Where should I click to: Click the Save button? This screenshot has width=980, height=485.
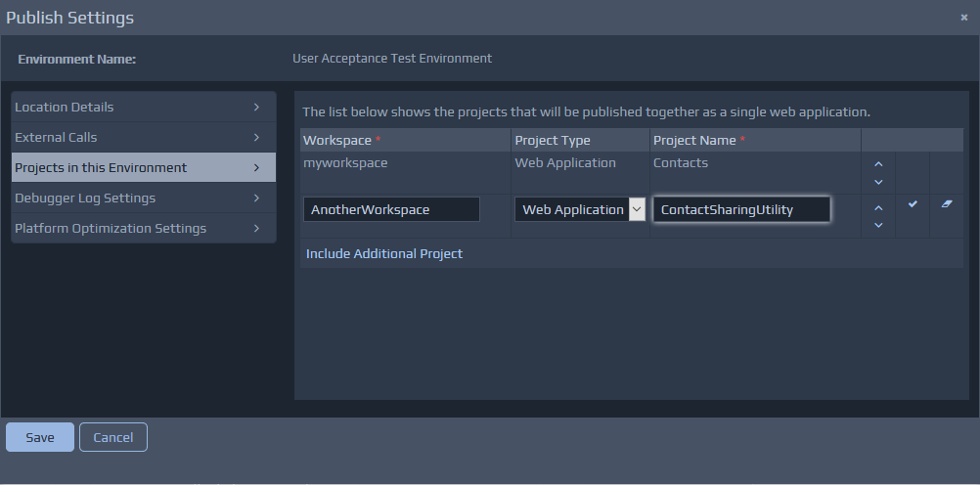40,437
